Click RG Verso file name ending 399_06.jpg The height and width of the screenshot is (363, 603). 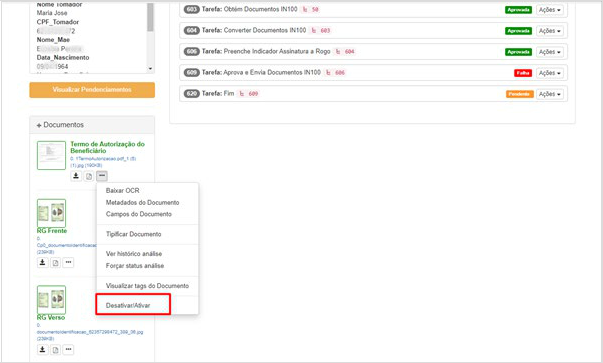point(90,332)
